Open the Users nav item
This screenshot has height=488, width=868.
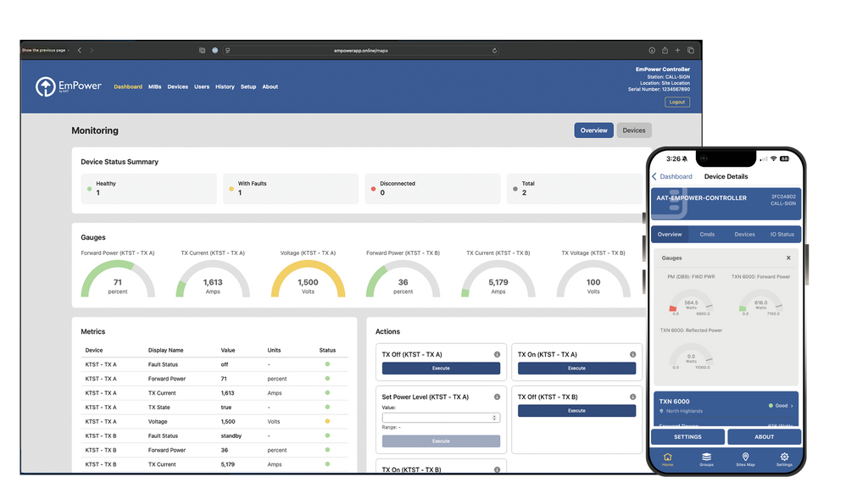coord(202,87)
